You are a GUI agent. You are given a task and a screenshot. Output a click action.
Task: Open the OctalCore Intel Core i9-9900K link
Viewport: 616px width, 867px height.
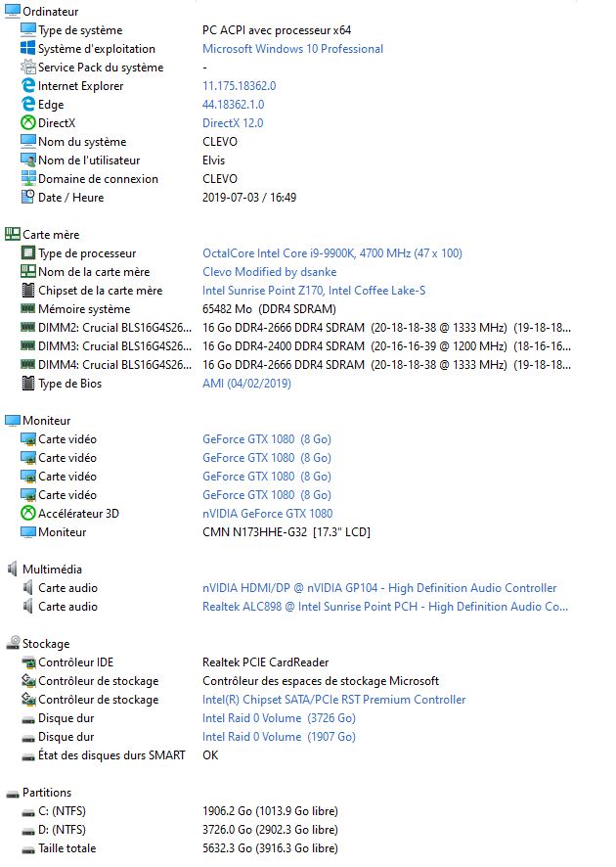[332, 252]
